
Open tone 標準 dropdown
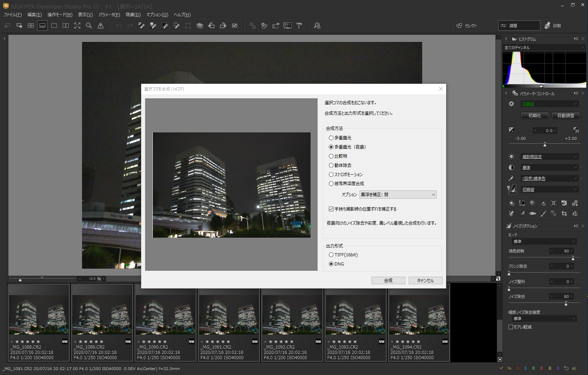(x=549, y=168)
